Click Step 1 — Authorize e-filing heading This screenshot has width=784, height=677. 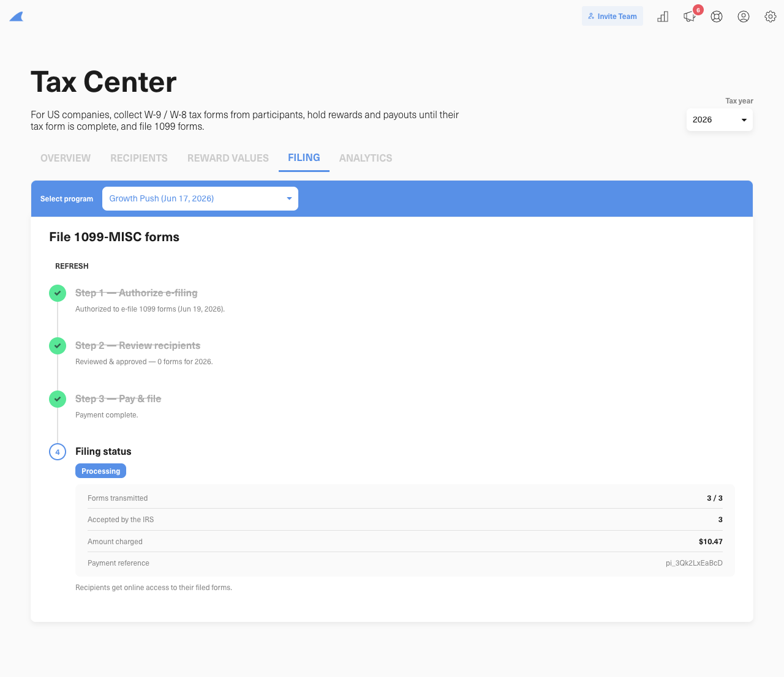[137, 293]
